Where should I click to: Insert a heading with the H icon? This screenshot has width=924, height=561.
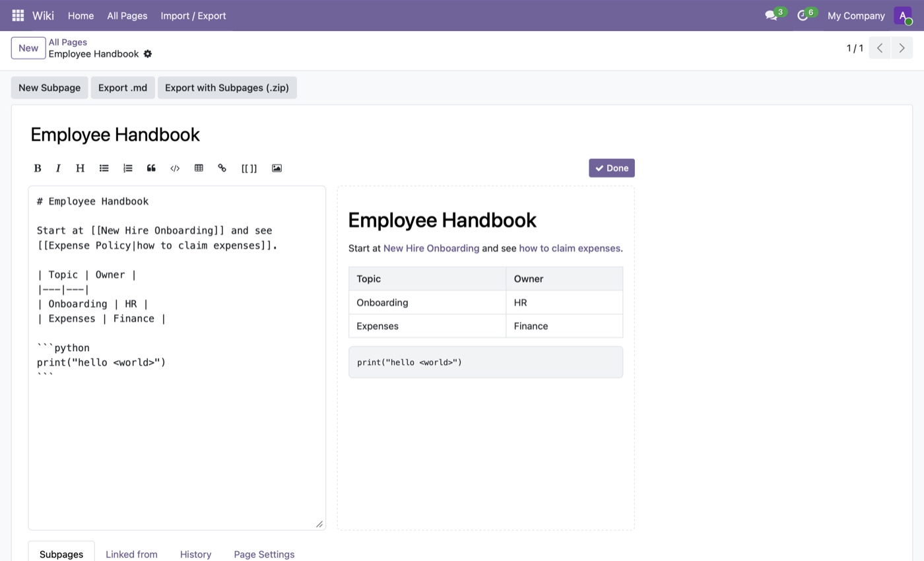pyautogui.click(x=80, y=168)
